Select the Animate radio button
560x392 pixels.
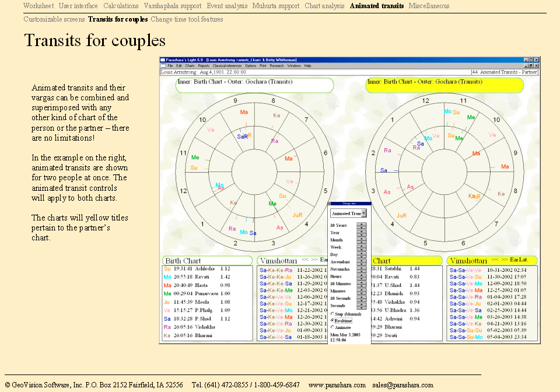pyautogui.click(x=332, y=327)
